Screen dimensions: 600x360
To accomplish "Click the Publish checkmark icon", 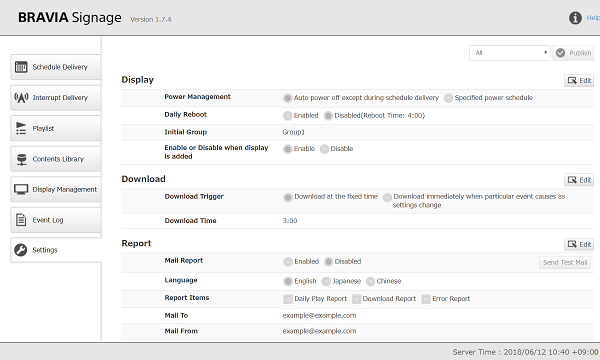I will [x=561, y=53].
